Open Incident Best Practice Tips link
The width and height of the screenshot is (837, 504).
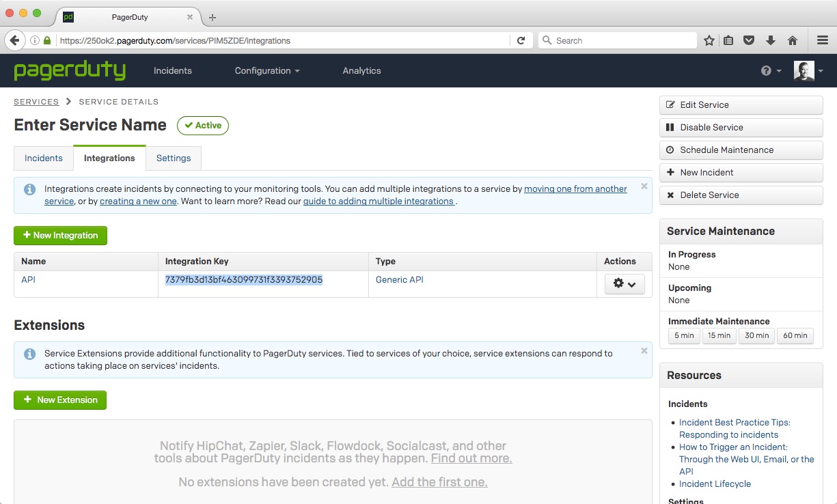tap(735, 428)
